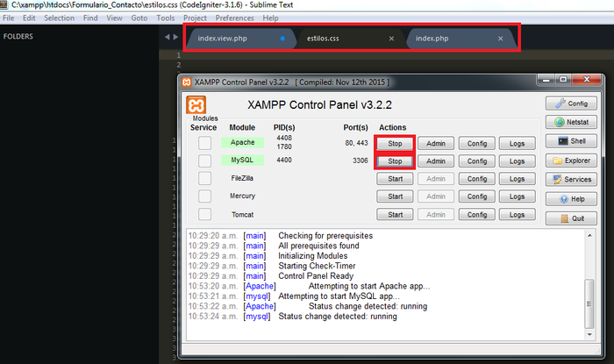Open Apache Admin

pos(436,144)
